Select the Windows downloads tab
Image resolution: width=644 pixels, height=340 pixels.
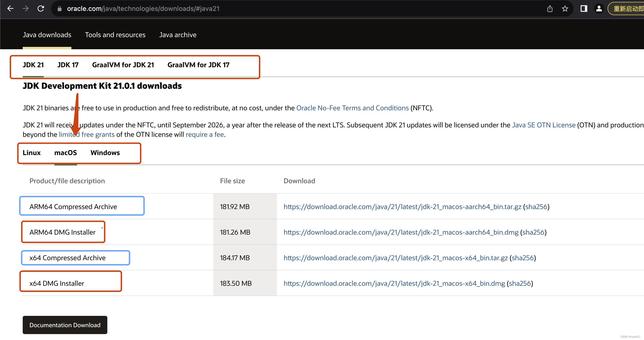pos(105,153)
